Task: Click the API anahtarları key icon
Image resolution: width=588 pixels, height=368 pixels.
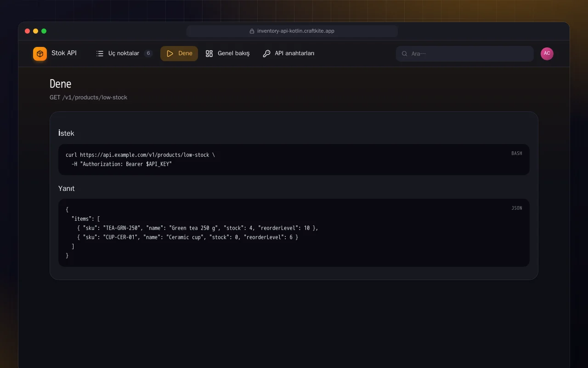Action: [266, 53]
